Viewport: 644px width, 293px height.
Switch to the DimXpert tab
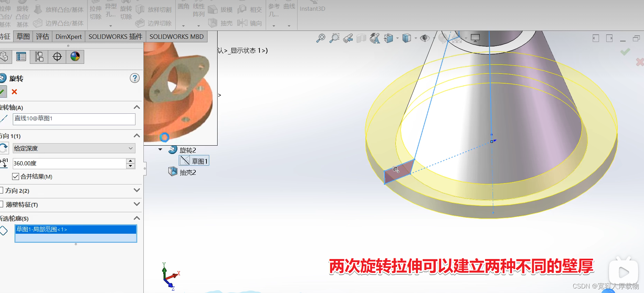[x=69, y=36]
